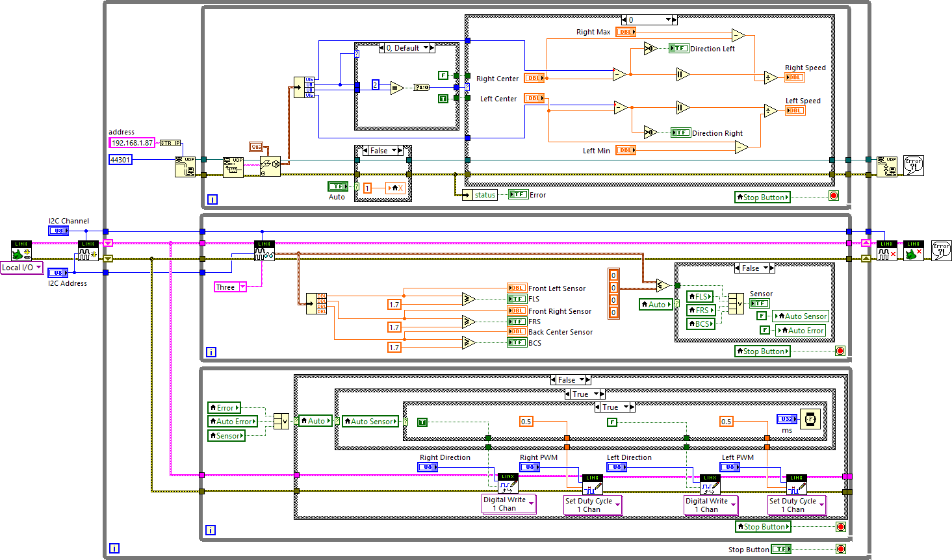Select the Auto local variable in sensor loop
952x560 pixels.
point(656,304)
